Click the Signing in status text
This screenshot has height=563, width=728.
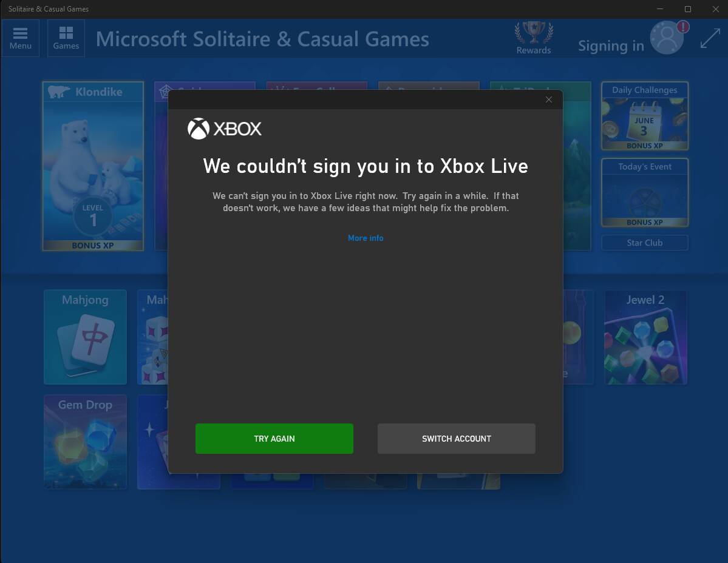coord(611,46)
